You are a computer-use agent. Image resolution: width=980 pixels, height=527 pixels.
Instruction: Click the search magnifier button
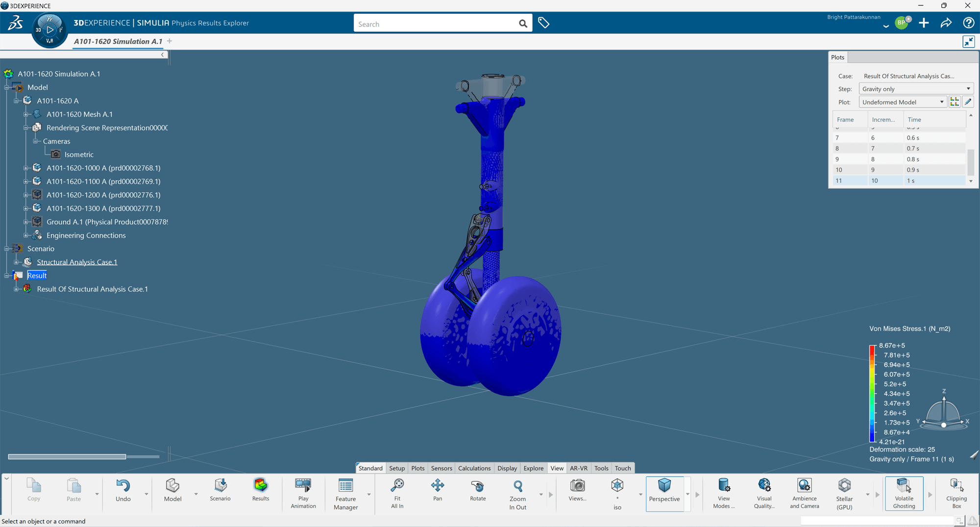523,24
